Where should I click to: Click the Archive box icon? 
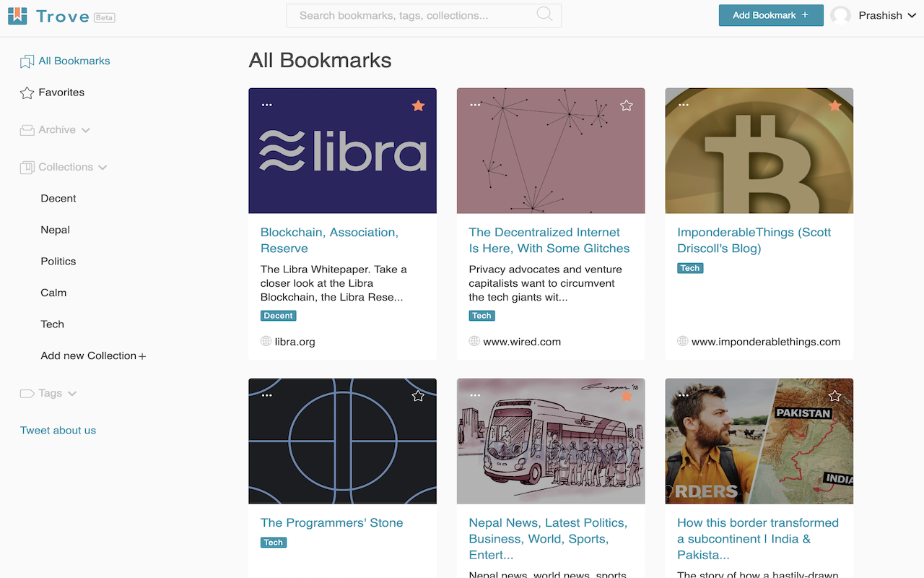pos(27,130)
